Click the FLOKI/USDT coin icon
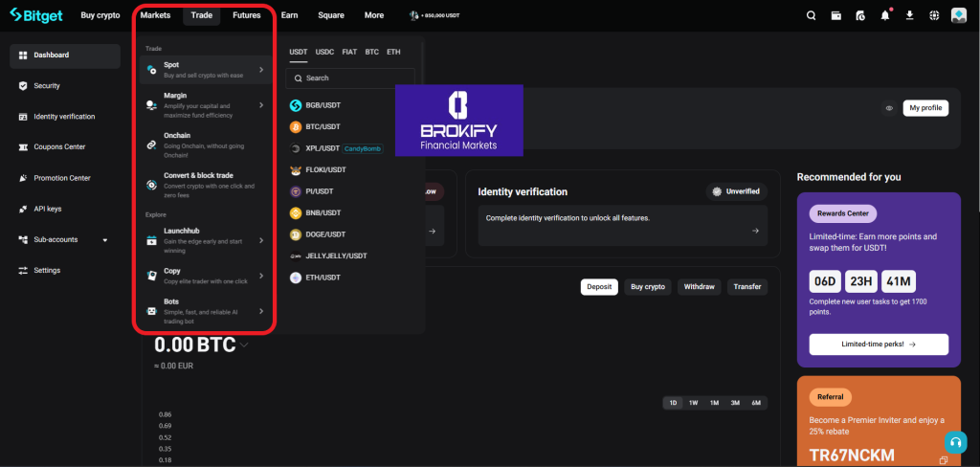Image resolution: width=980 pixels, height=467 pixels. (296, 170)
